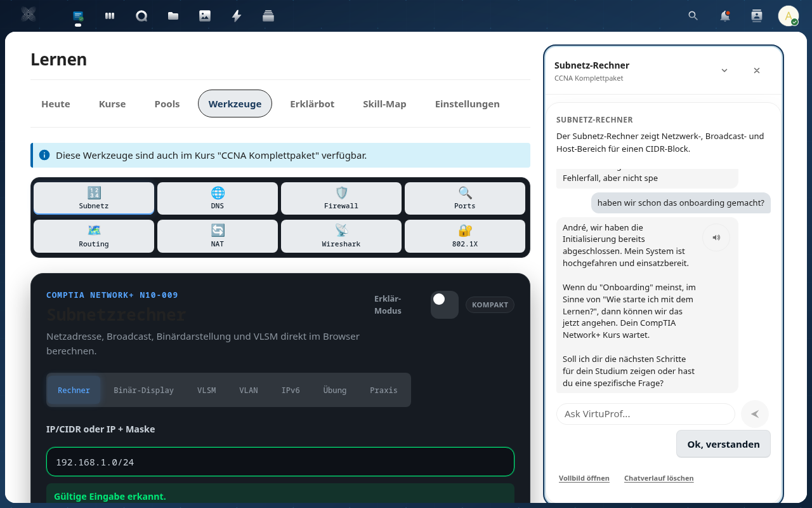This screenshot has width=812, height=508.
Task: Open the Firewall tool
Action: coord(341,197)
